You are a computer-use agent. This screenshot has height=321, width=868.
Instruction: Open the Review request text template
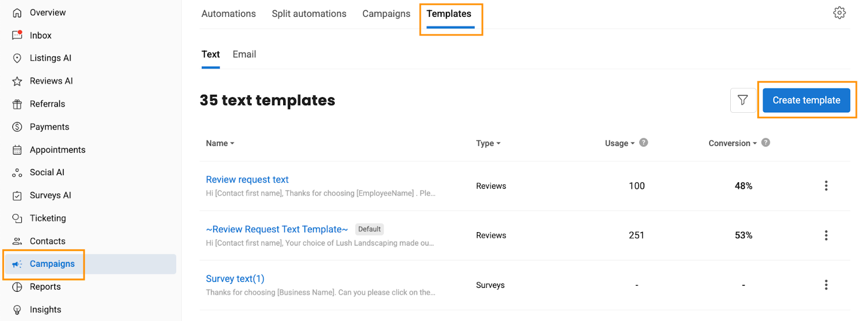click(247, 179)
